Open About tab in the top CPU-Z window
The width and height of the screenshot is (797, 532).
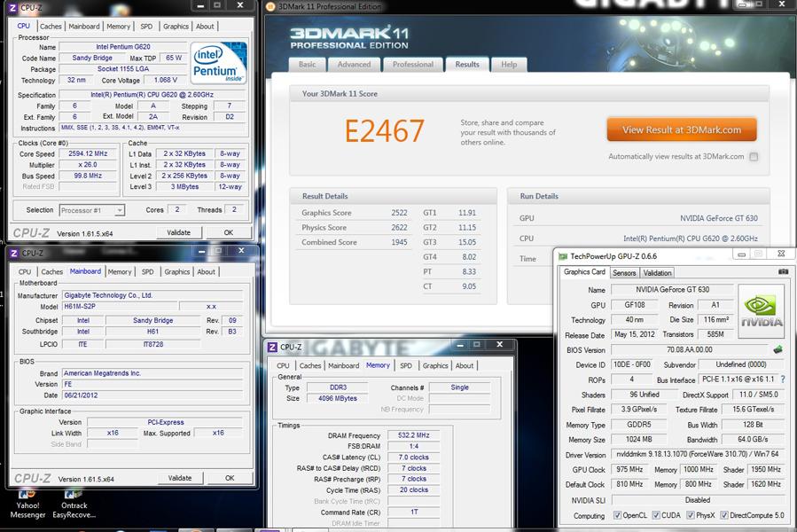tap(205, 26)
